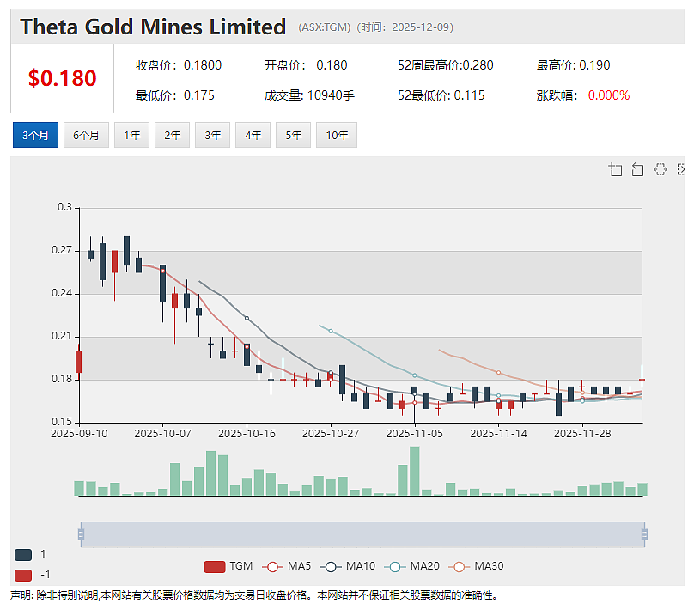Click the 2025-10-27 x-axis date label
Screen dimensions: 700x610
[331, 434]
